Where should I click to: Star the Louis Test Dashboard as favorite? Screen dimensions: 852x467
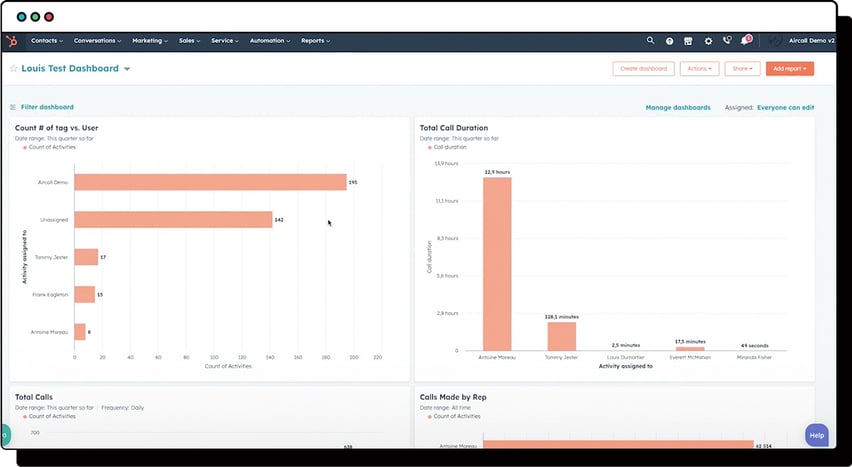14,69
